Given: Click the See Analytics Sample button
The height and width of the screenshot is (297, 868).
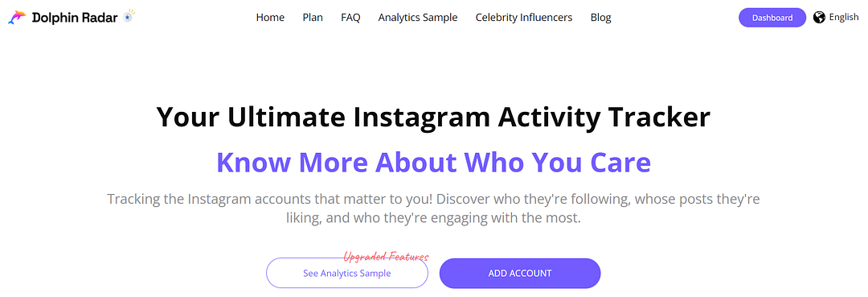Looking at the screenshot, I should (347, 273).
